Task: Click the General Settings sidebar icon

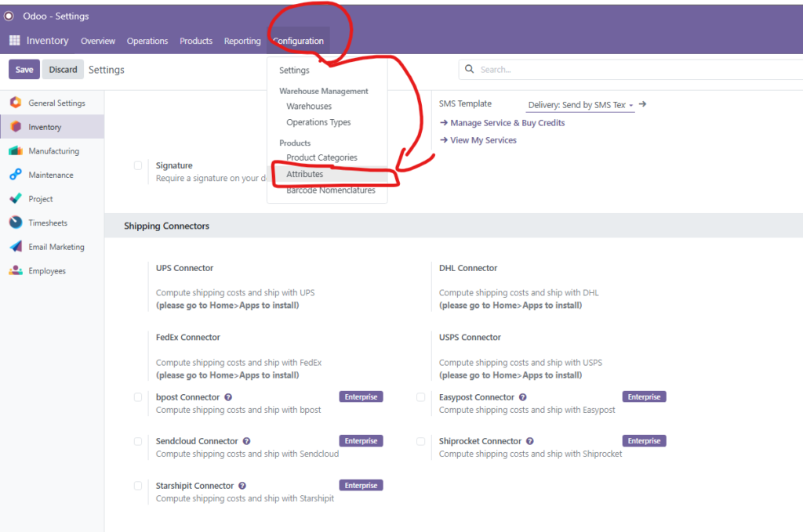Action: click(x=16, y=103)
